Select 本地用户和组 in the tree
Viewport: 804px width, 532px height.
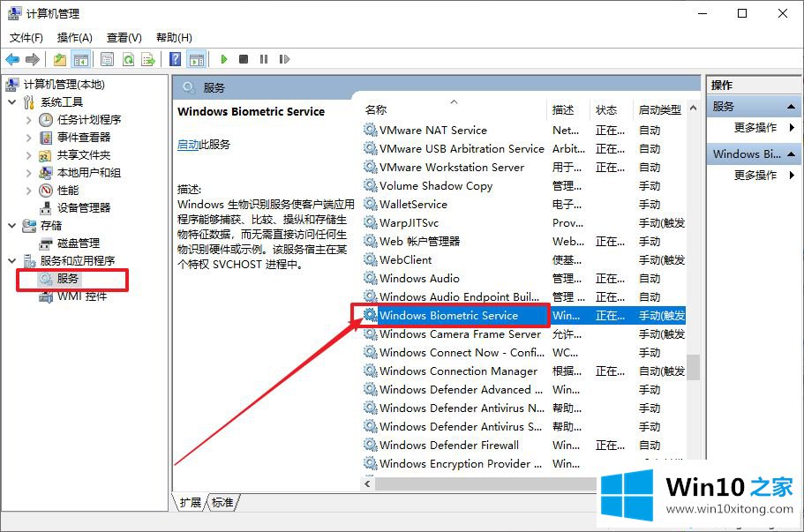click(89, 173)
